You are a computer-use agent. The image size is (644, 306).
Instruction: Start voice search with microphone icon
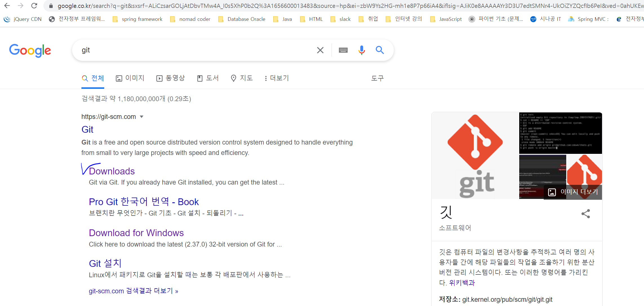coord(362,50)
